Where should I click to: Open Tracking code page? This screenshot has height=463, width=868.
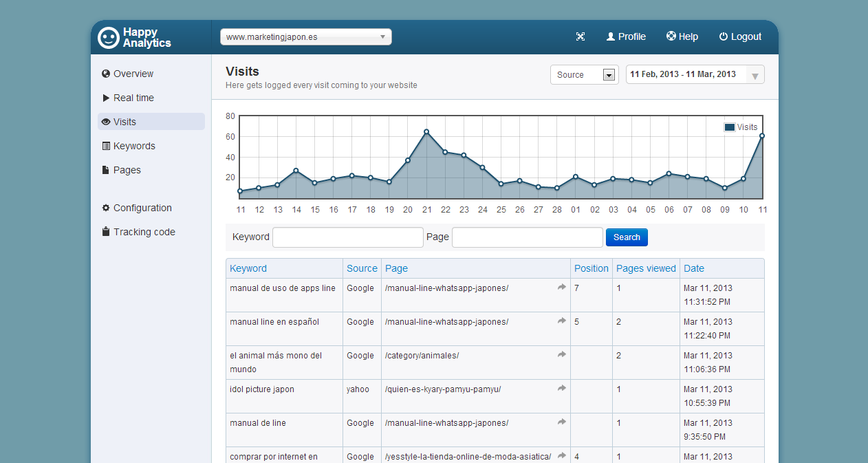coord(144,232)
